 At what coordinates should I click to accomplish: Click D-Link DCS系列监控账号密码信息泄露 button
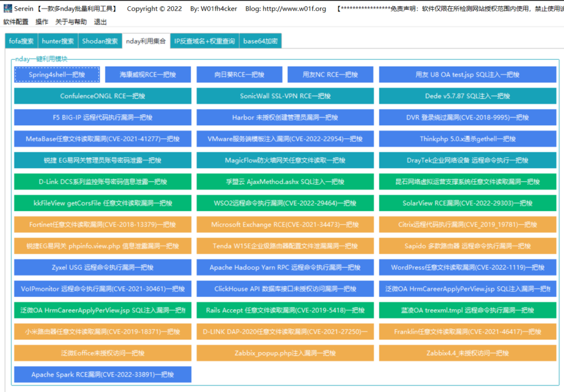pos(102,182)
